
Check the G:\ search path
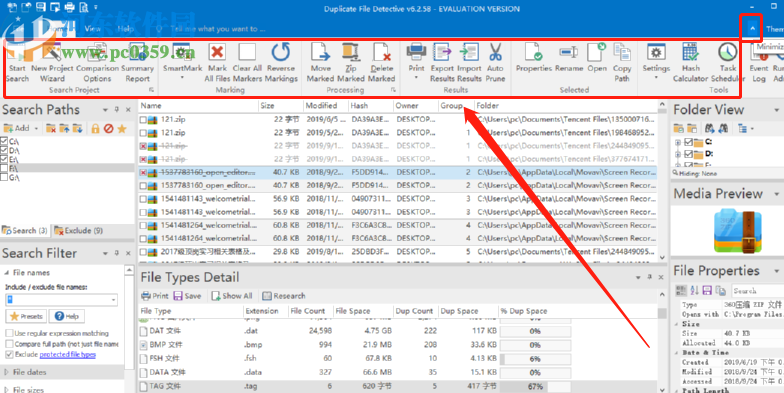[x=4, y=178]
